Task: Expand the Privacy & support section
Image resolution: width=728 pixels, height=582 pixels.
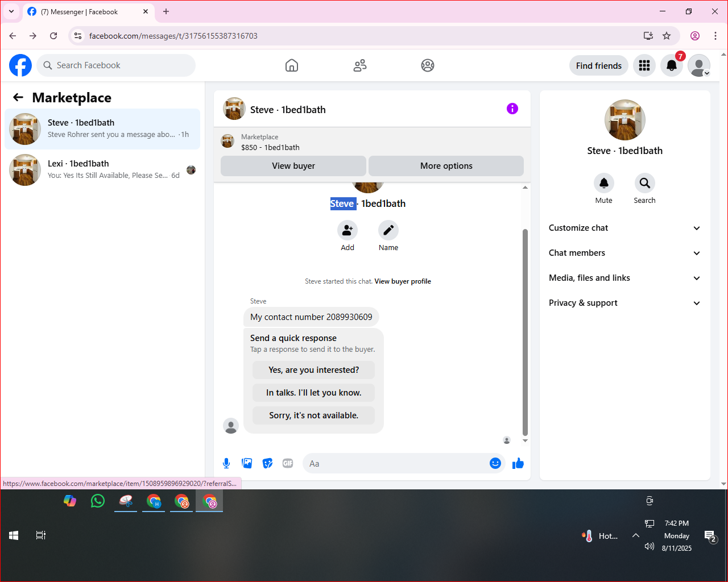Action: (x=624, y=303)
